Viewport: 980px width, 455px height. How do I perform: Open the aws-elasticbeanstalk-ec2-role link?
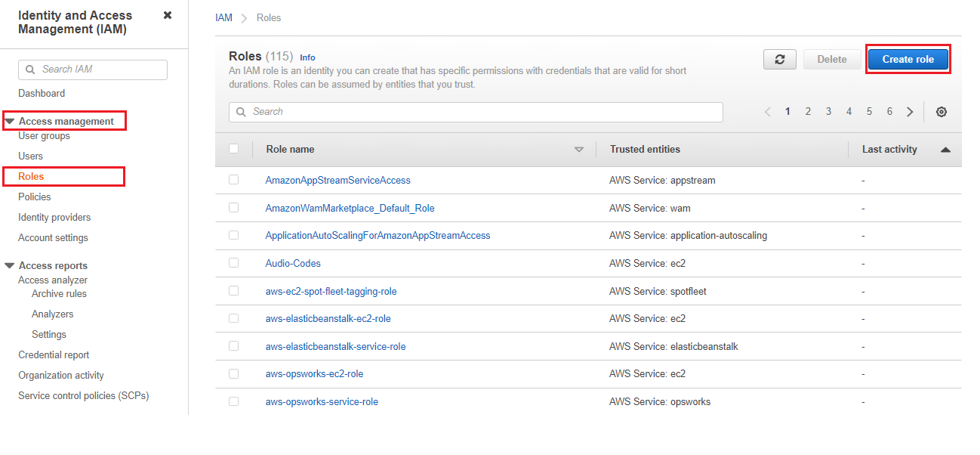tap(328, 319)
